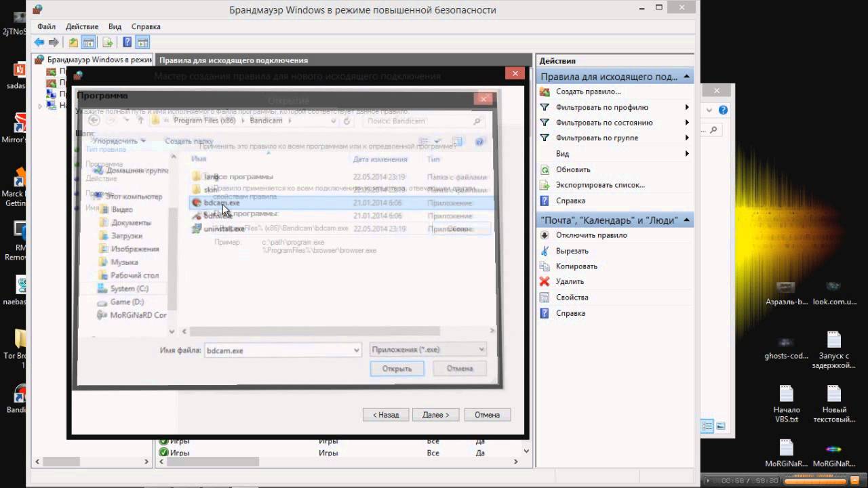Open the Упорядочить dropdown in Open dialog
The image size is (868, 488).
click(x=119, y=141)
